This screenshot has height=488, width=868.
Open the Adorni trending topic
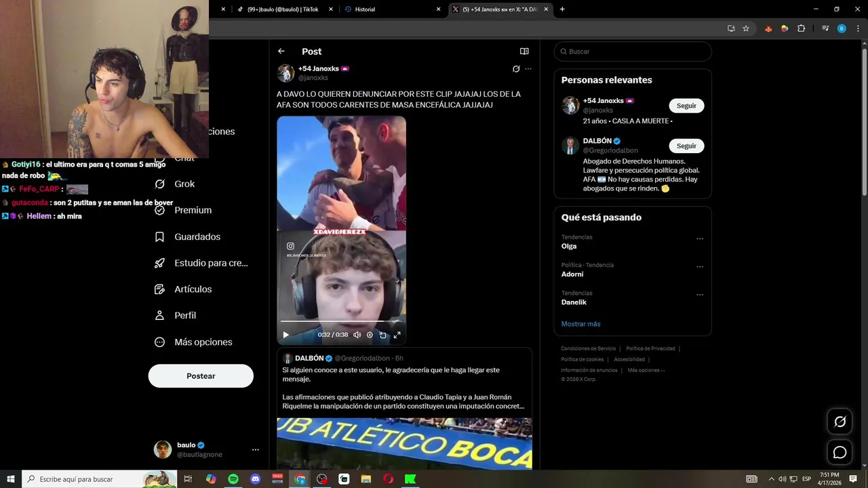572,274
